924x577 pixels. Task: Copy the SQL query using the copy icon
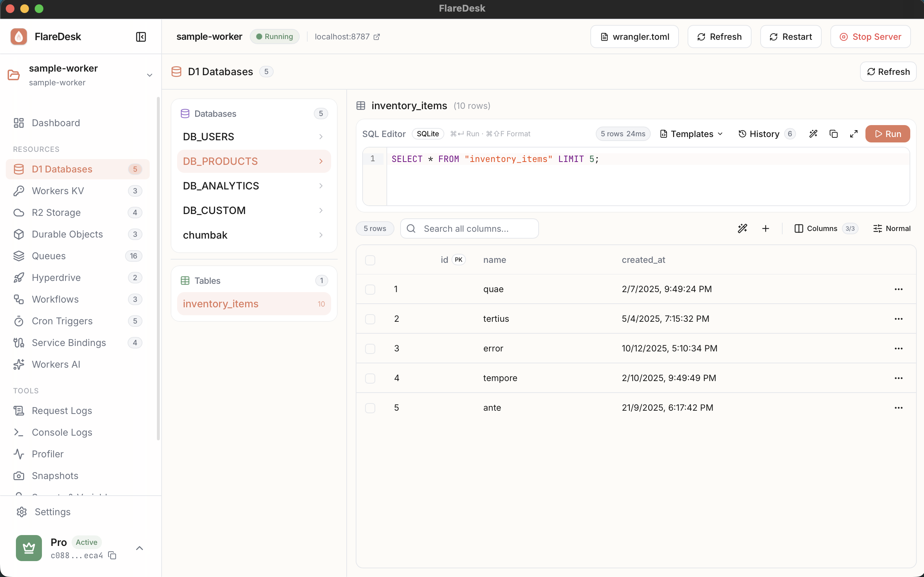834,134
